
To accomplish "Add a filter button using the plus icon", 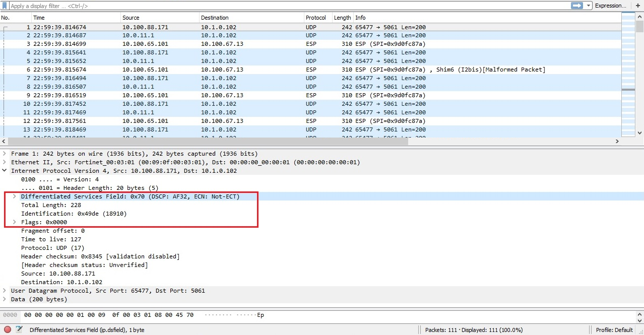I will click(637, 6).
